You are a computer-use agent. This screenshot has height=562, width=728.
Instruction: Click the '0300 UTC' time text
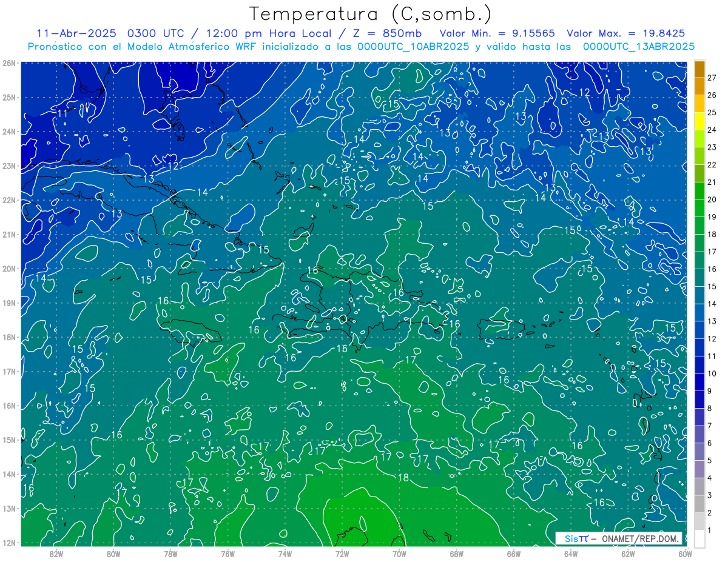[x=155, y=33]
